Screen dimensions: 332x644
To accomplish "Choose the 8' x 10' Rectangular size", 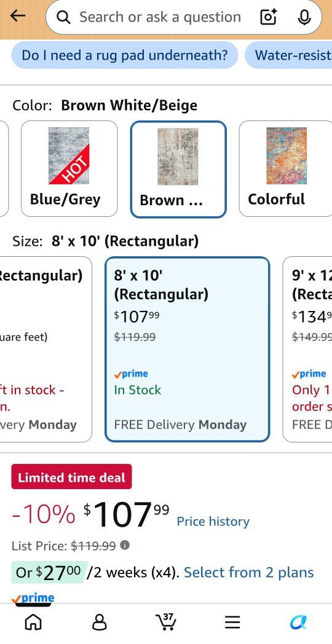I will (188, 349).
